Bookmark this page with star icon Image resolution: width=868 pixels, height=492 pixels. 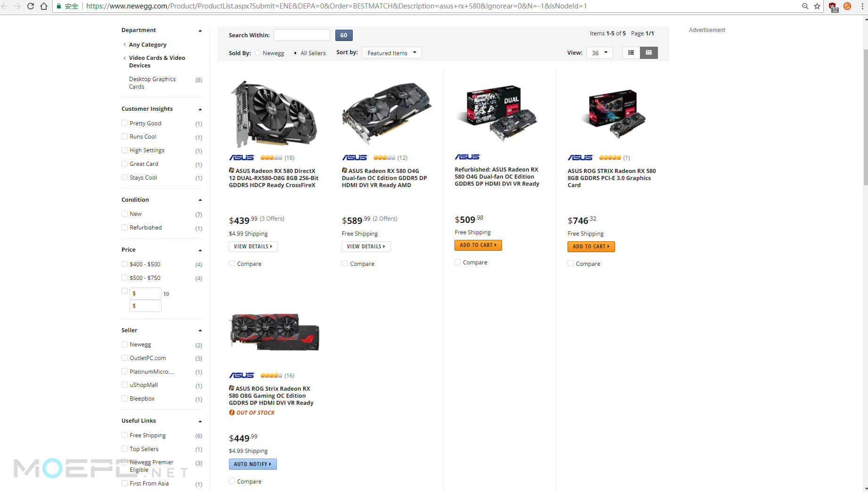pos(817,6)
